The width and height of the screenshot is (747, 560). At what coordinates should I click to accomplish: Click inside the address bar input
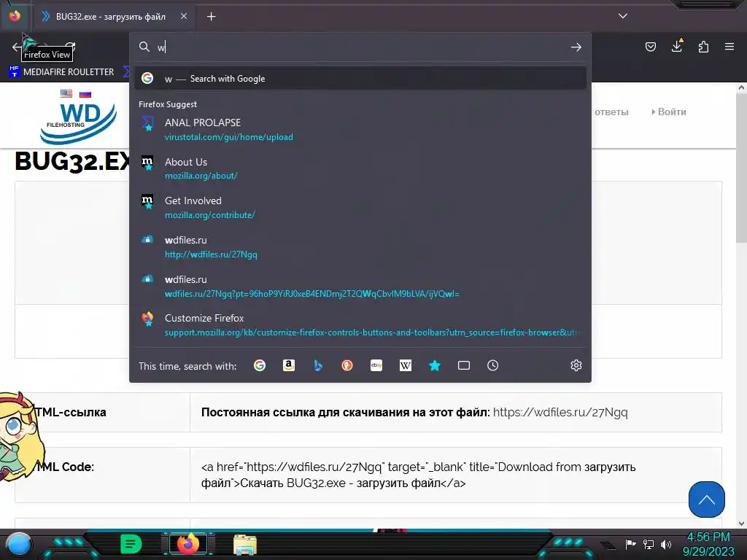[x=362, y=47]
